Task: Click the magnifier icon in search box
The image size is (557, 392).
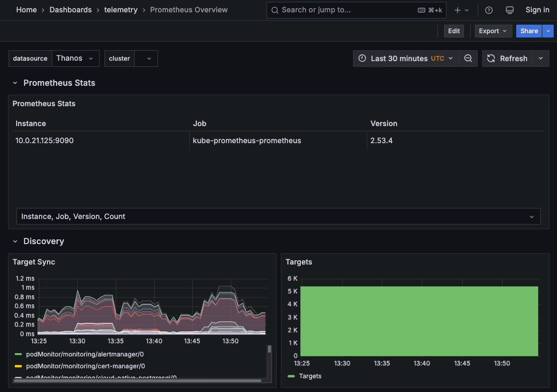Action: (x=275, y=10)
